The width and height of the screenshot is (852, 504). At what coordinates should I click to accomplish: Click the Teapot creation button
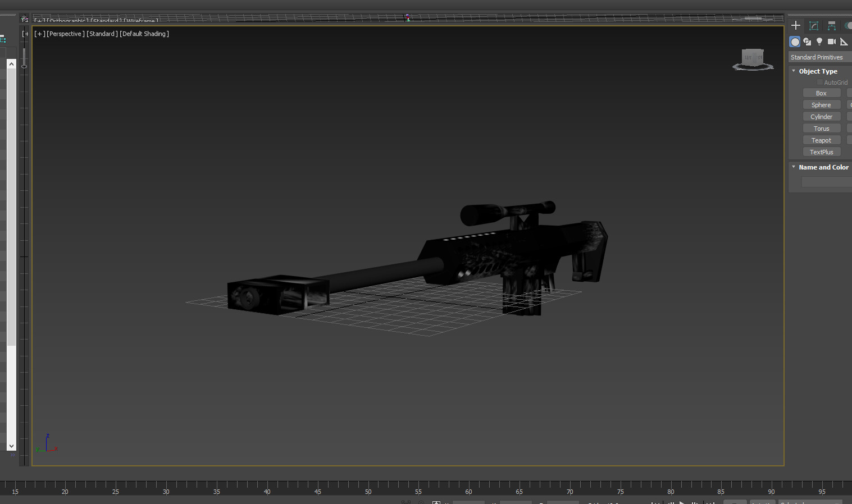(x=821, y=140)
